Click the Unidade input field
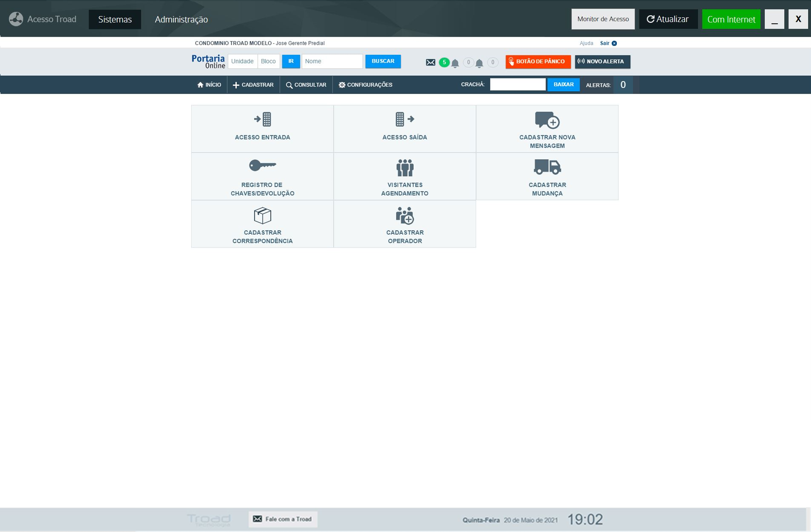The height and width of the screenshot is (532, 811). (242, 61)
